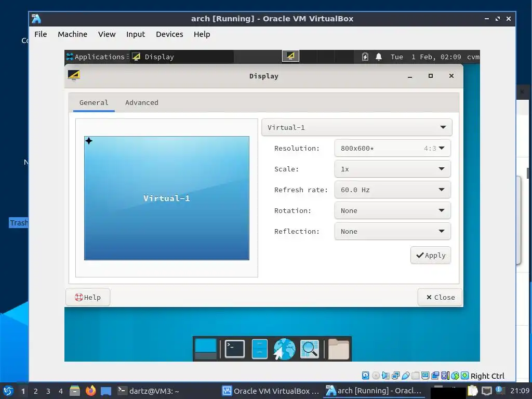
Task: Click the show desktop blue icon in host taskbar
Action: pyautogui.click(x=106, y=391)
